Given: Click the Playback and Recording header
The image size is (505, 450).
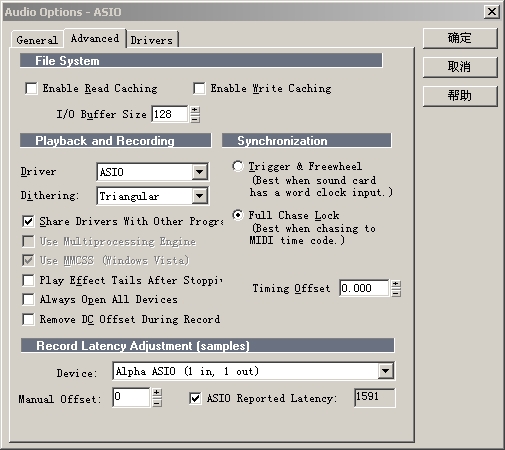Looking at the screenshot, I should [115, 140].
